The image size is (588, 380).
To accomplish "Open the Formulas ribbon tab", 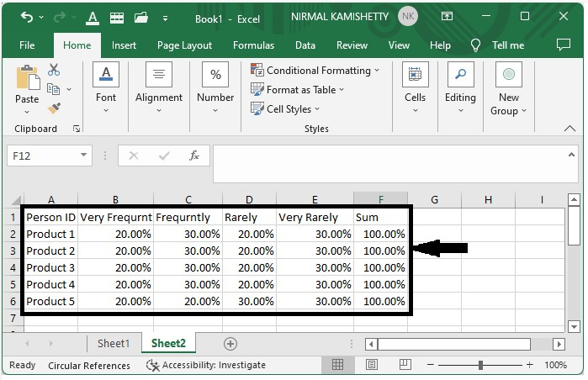I will (253, 45).
